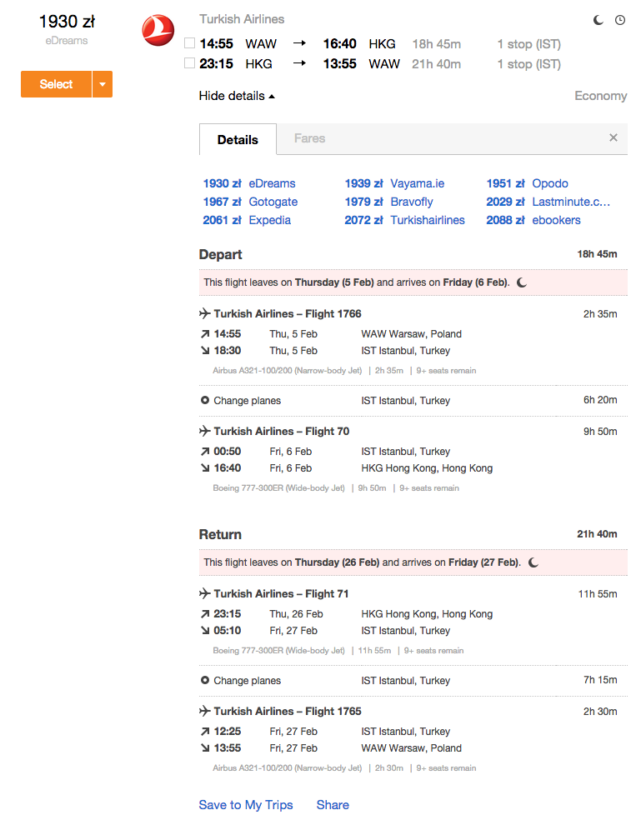Click Save to My Trips link

tap(246, 805)
